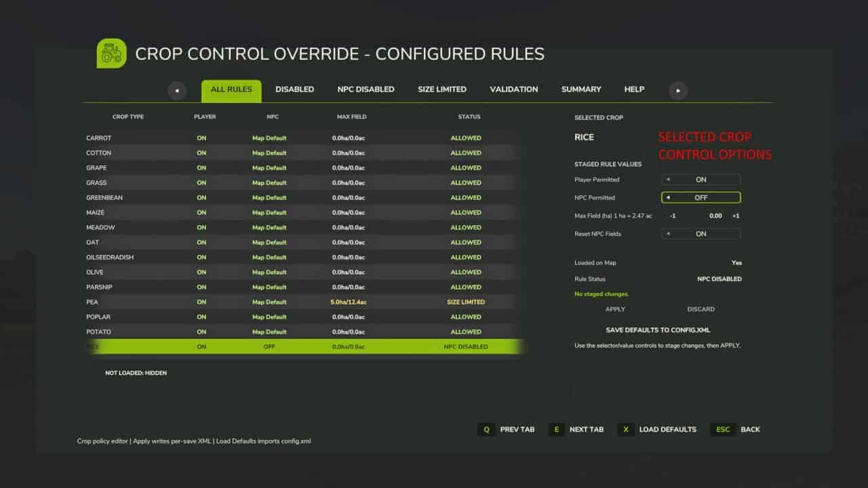
Task: Click Map Default in CARROT row
Action: click(x=269, y=138)
